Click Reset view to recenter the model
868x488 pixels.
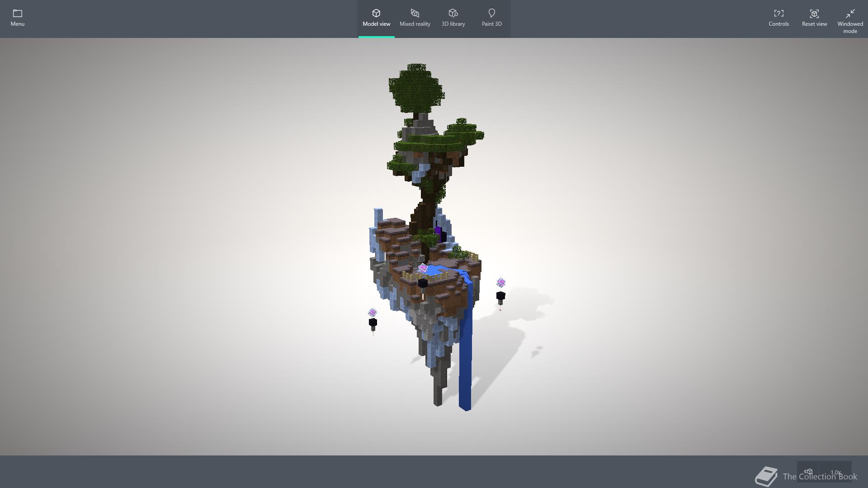[814, 19]
